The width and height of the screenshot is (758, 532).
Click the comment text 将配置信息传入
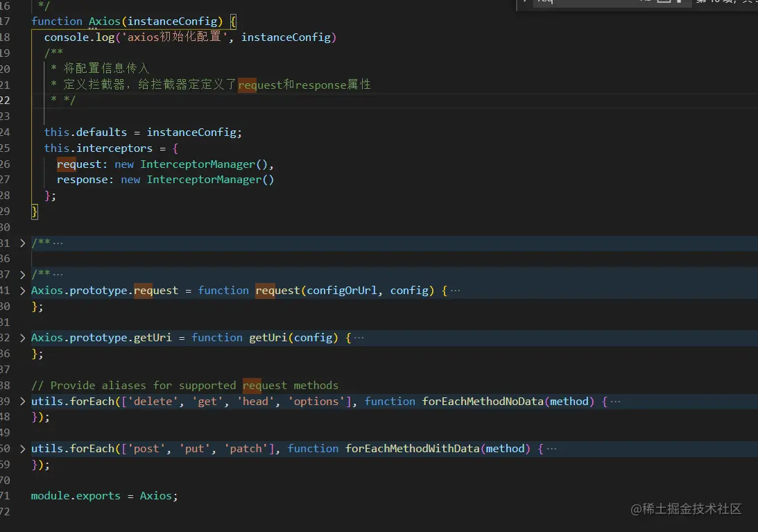106,68
